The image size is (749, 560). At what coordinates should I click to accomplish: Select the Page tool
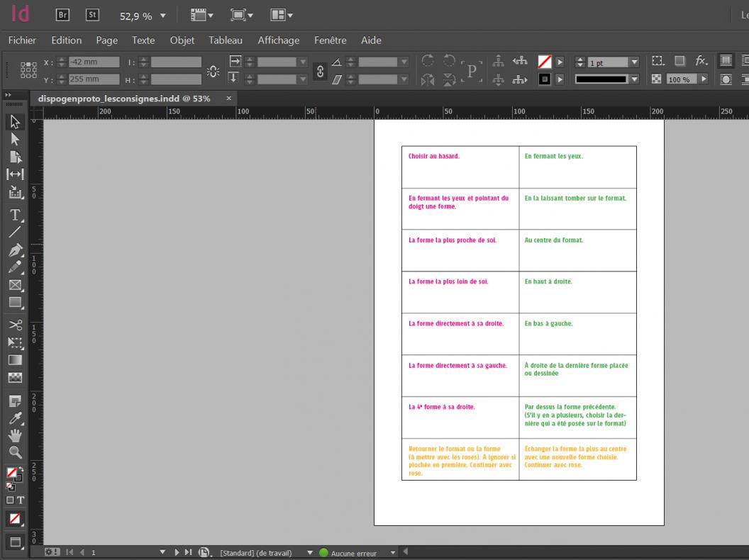(15, 157)
